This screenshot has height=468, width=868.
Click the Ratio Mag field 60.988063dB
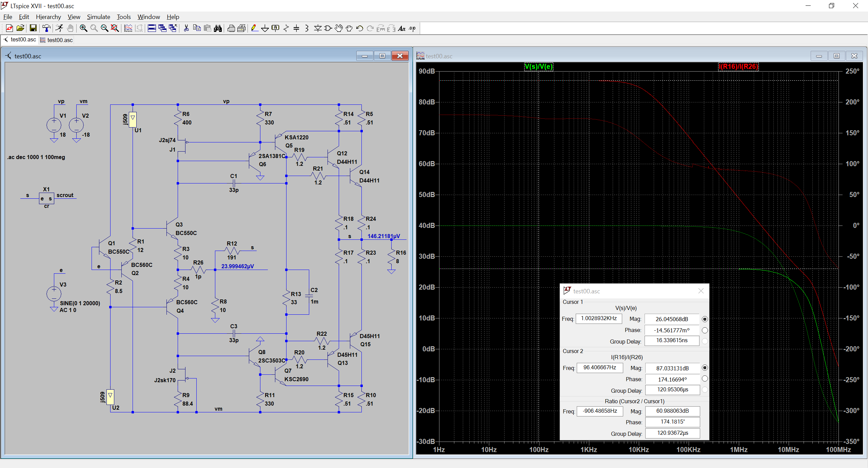pos(673,411)
